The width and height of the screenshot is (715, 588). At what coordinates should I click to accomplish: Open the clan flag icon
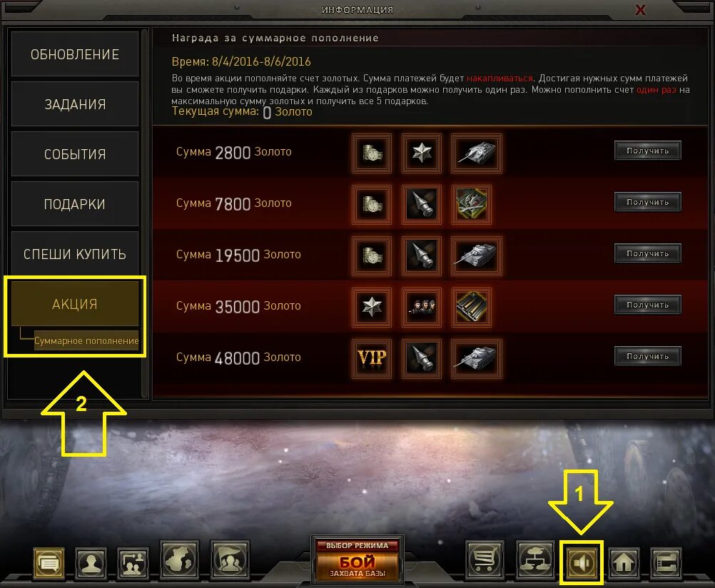[230, 559]
